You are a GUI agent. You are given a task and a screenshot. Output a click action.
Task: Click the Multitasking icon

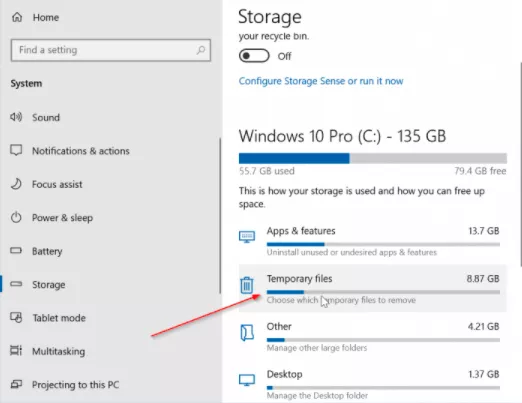click(16, 351)
